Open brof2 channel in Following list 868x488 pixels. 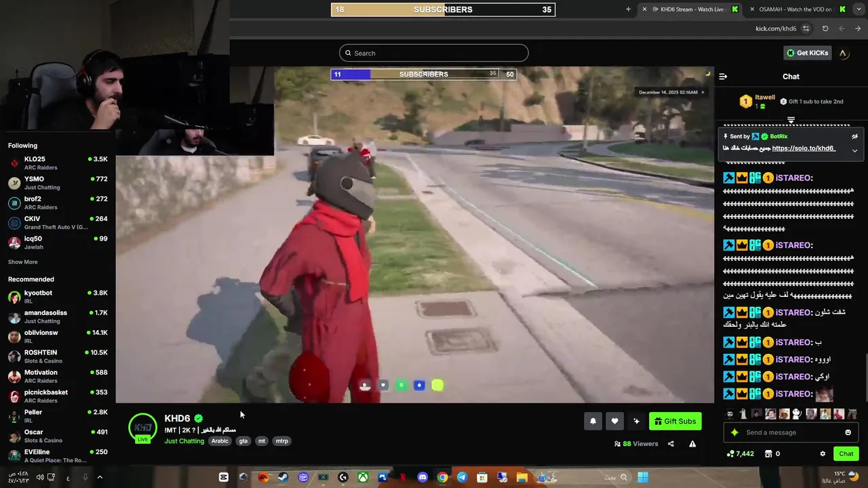[58, 203]
